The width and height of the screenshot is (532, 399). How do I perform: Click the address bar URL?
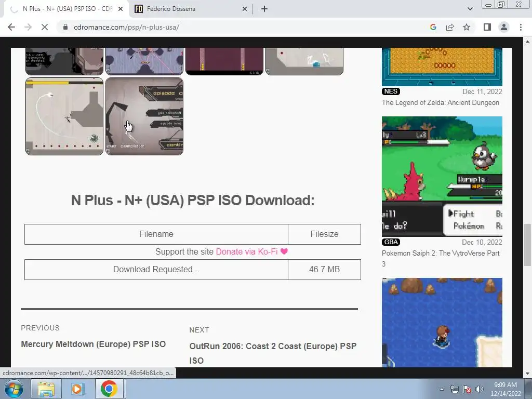click(x=126, y=27)
